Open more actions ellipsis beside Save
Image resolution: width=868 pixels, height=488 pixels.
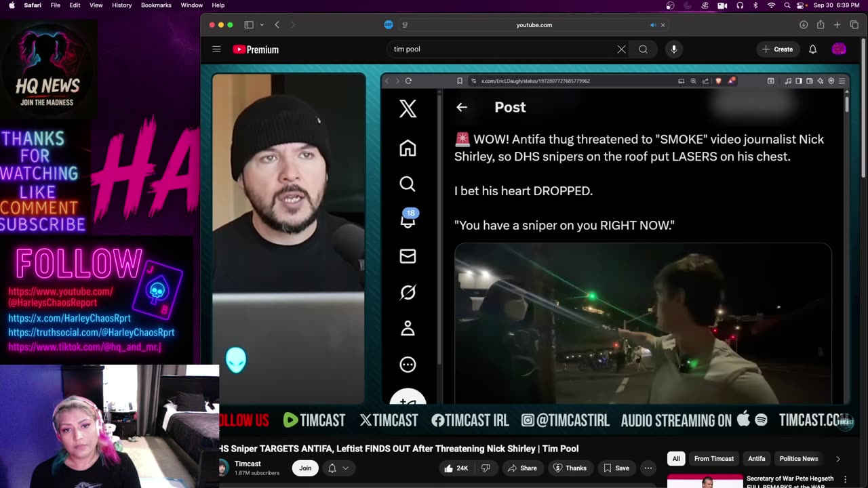[x=648, y=468]
